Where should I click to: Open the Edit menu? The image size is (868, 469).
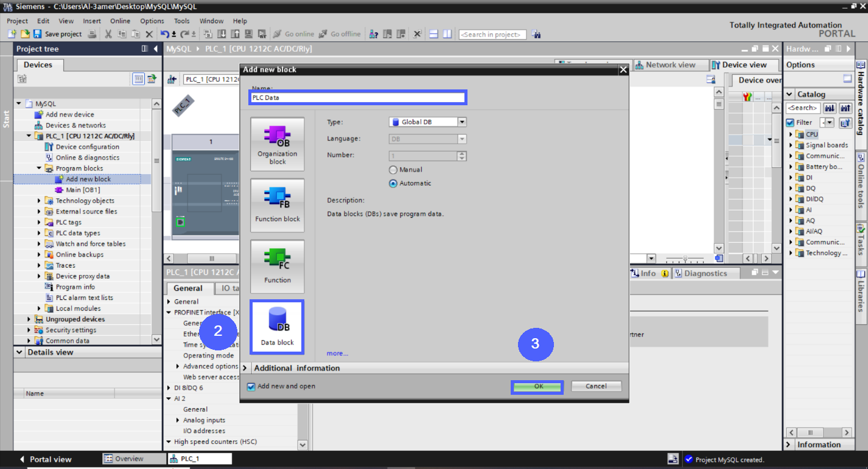pyautogui.click(x=43, y=21)
